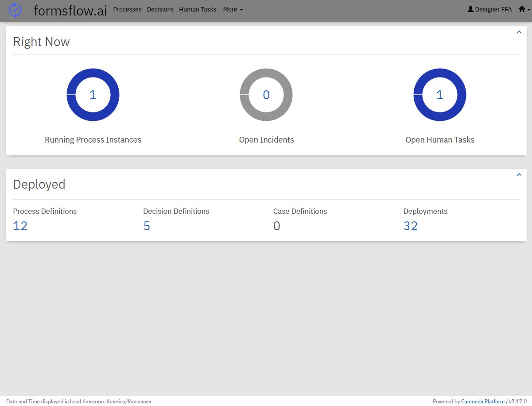Collapse the Deployed section
This screenshot has width=532, height=406.
(519, 175)
